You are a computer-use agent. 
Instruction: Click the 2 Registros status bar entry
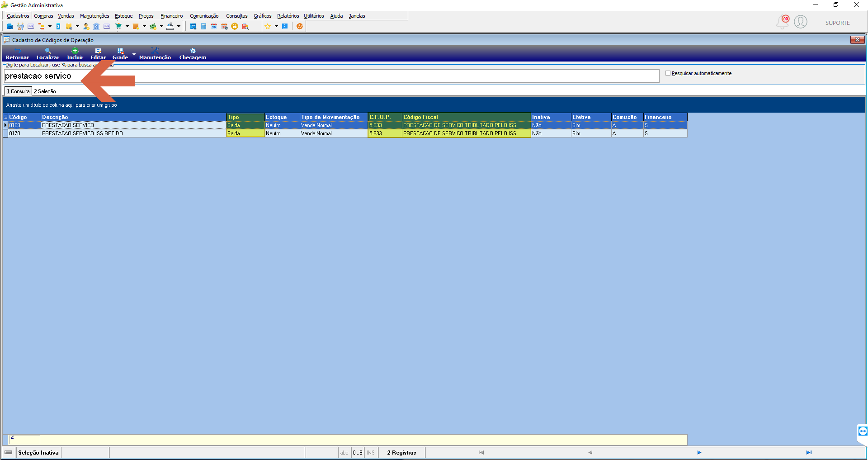[x=401, y=453]
